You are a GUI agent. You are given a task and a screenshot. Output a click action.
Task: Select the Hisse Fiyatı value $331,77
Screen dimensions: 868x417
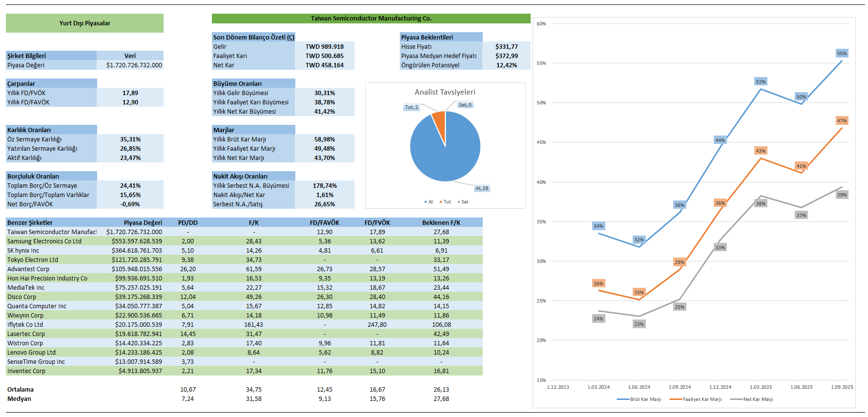[x=506, y=47]
